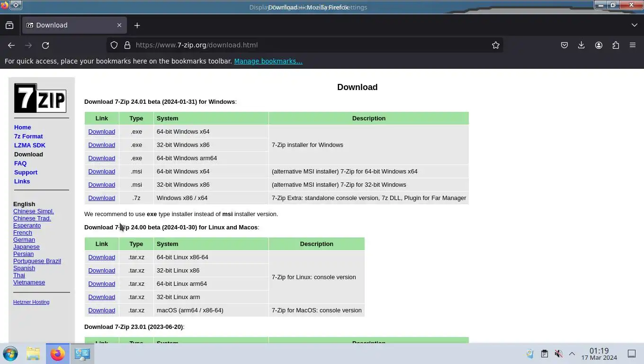Screen dimensions: 644x364
Task: Switch language to German
Action: pyautogui.click(x=24, y=239)
